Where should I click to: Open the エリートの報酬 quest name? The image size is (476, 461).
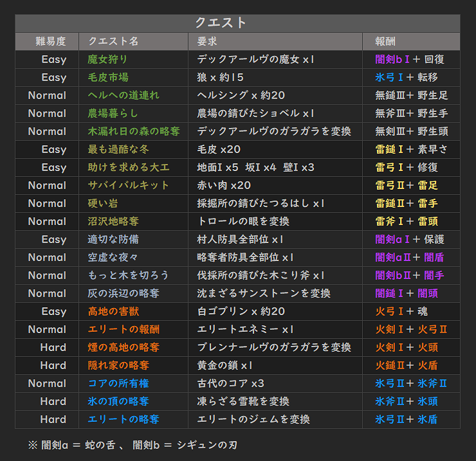(x=124, y=330)
